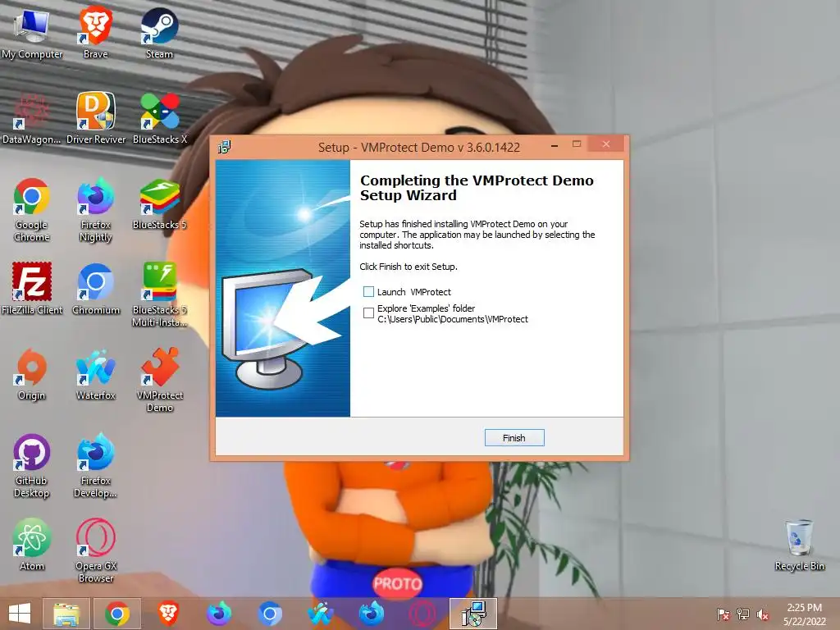This screenshot has width=840, height=630.
Task: Select the Steam desktop shortcut
Action: [160, 32]
